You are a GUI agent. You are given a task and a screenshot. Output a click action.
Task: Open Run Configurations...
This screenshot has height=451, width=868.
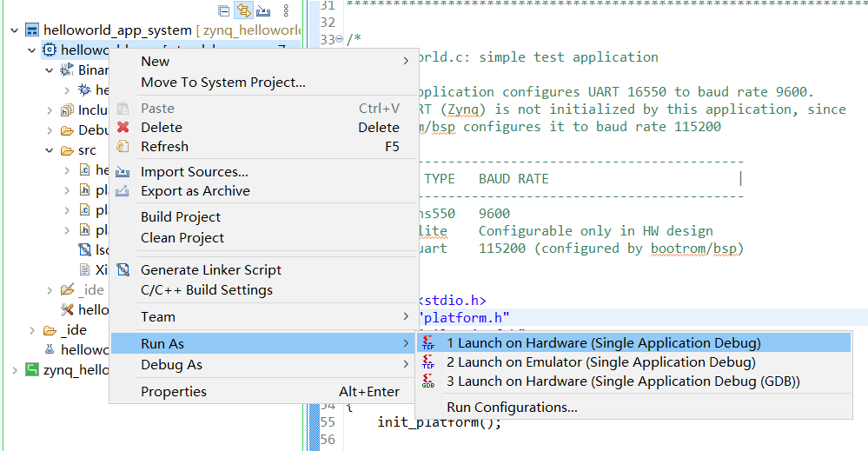point(633,408)
